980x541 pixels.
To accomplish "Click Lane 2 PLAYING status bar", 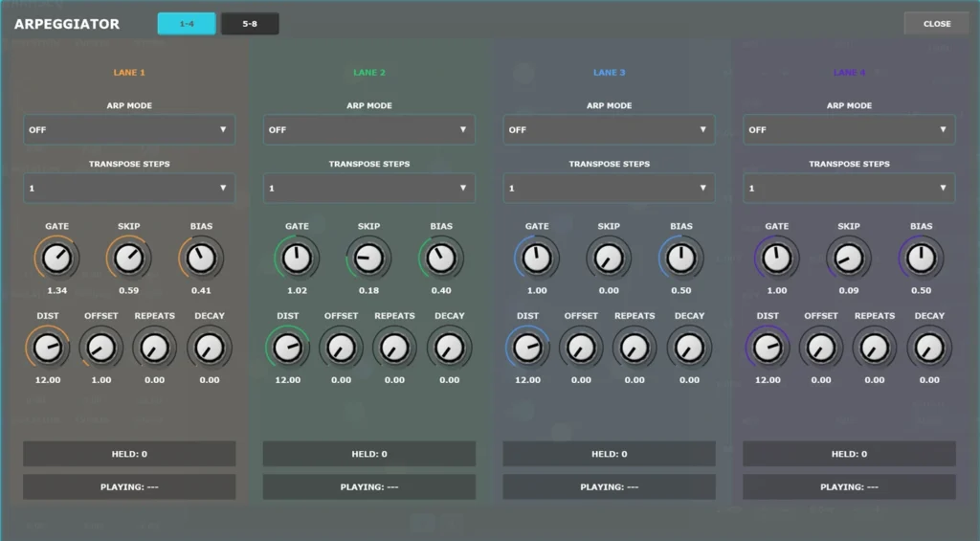I will (x=369, y=486).
